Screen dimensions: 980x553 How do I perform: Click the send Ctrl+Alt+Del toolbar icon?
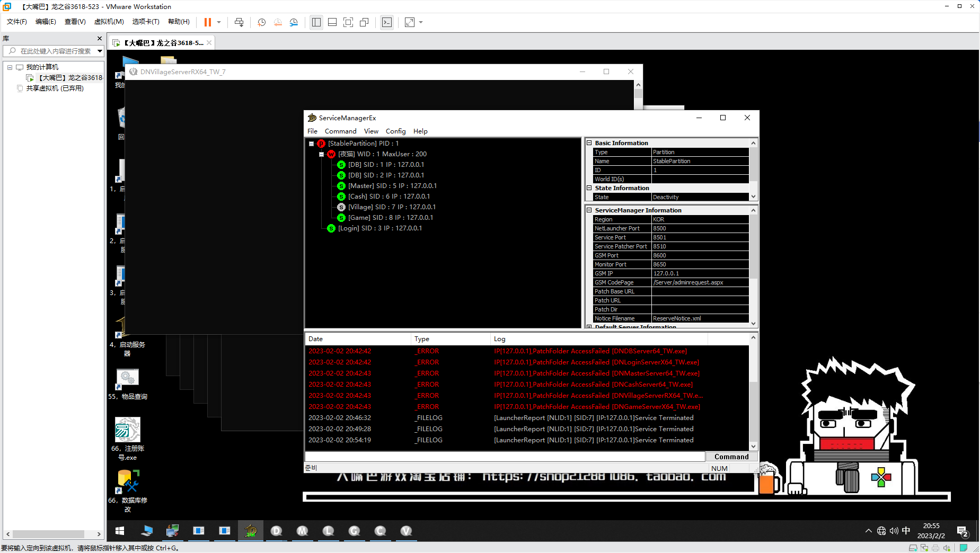(239, 22)
